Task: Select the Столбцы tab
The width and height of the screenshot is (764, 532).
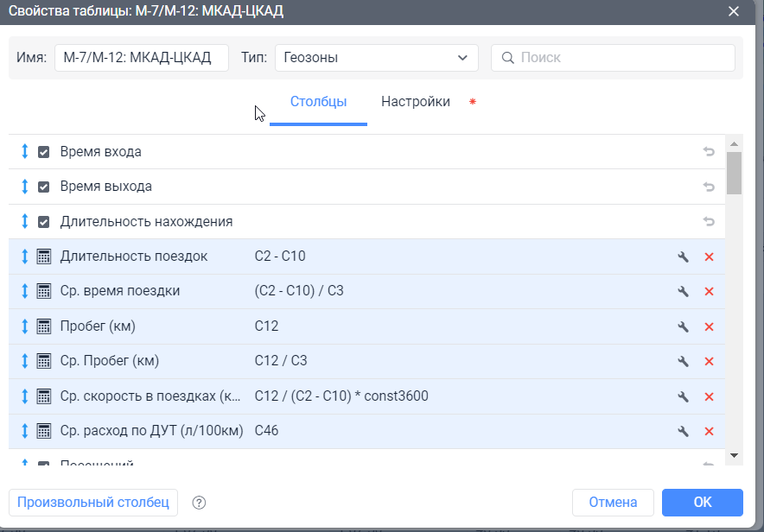Action: pos(318,102)
